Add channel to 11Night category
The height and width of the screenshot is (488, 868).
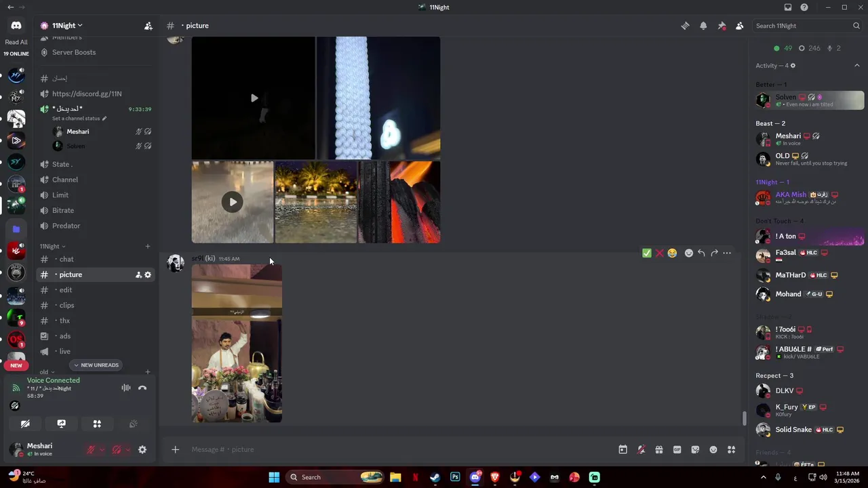pos(148,246)
